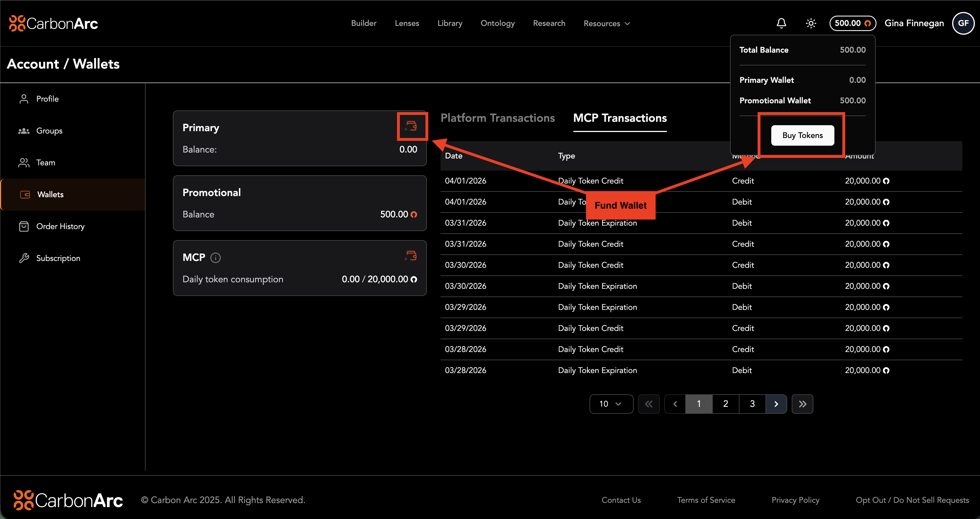980x519 pixels.
Task: Click the MCP info circle icon
Action: tap(215, 258)
